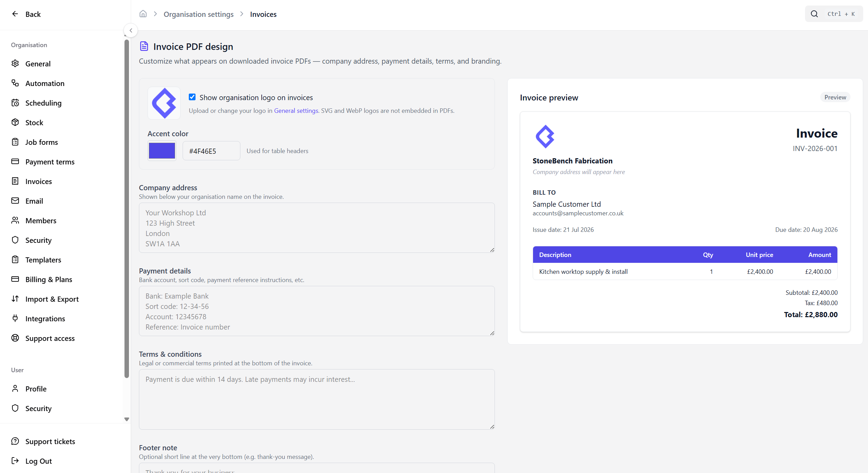Open Stock via its box icon

[15, 122]
